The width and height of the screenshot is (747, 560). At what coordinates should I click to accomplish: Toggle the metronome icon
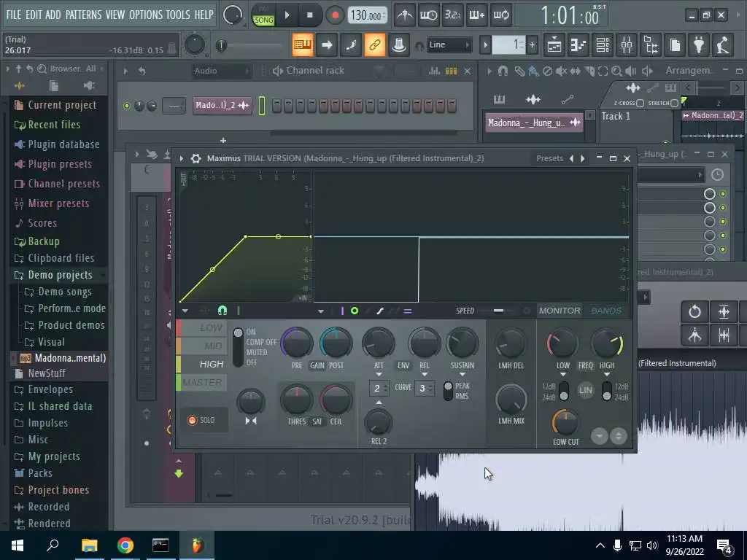pos(405,15)
